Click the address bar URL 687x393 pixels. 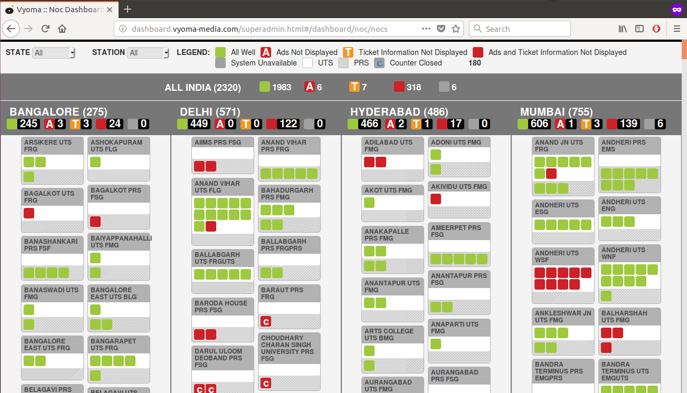(x=259, y=29)
